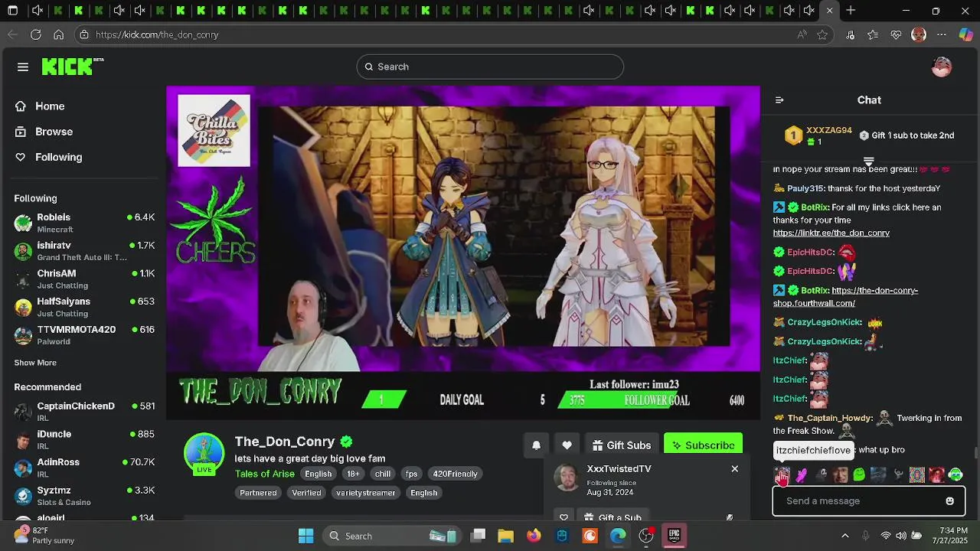This screenshot has height=551, width=980.
Task: Open the TTVMRMOTA420 channel
Action: point(84,335)
